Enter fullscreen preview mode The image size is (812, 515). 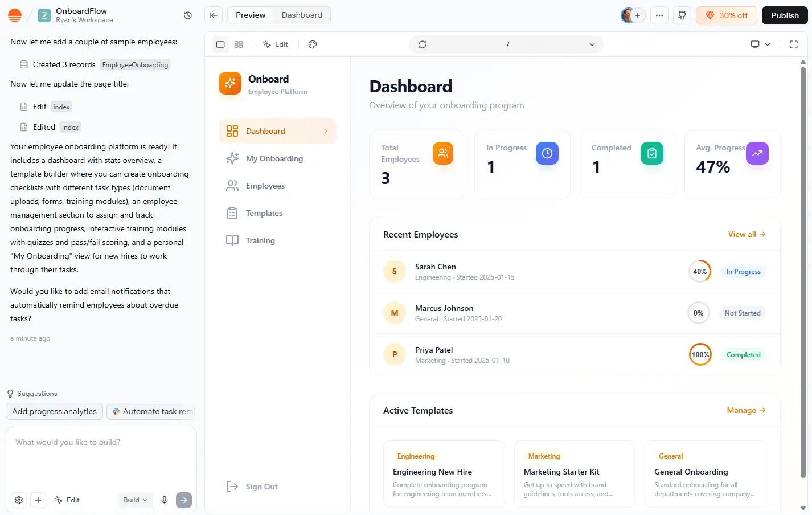click(x=794, y=44)
